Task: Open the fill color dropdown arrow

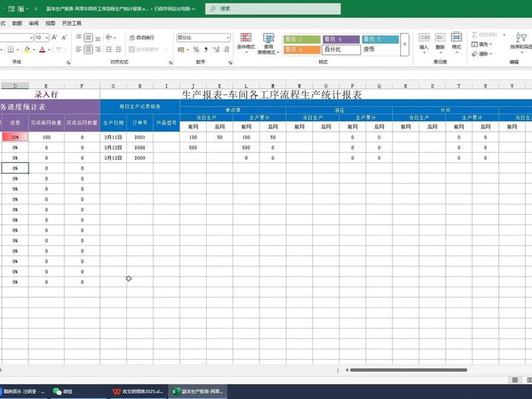Action: pos(34,50)
